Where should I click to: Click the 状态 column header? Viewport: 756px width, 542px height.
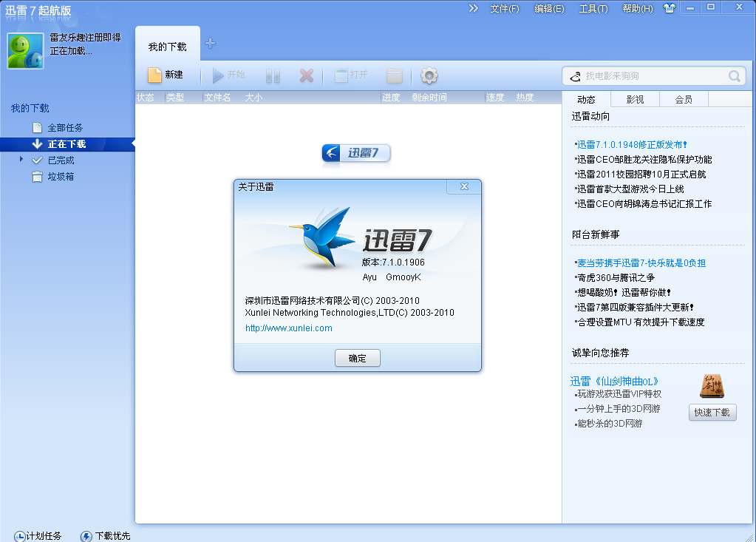tap(145, 98)
